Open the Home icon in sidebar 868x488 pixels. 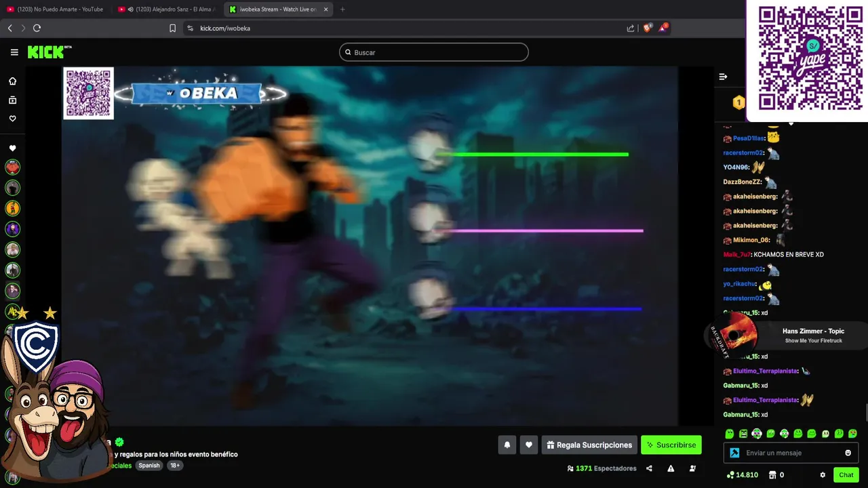(12, 81)
